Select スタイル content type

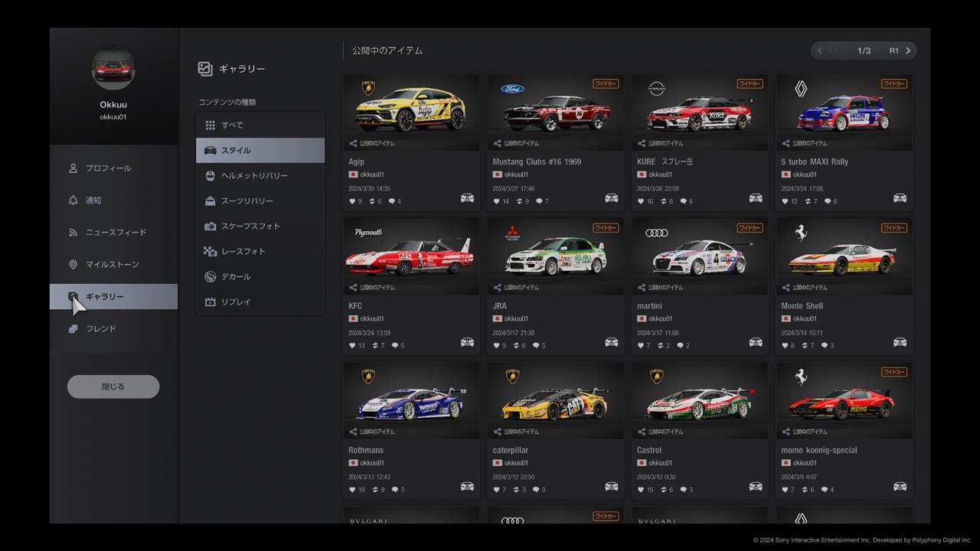[260, 150]
